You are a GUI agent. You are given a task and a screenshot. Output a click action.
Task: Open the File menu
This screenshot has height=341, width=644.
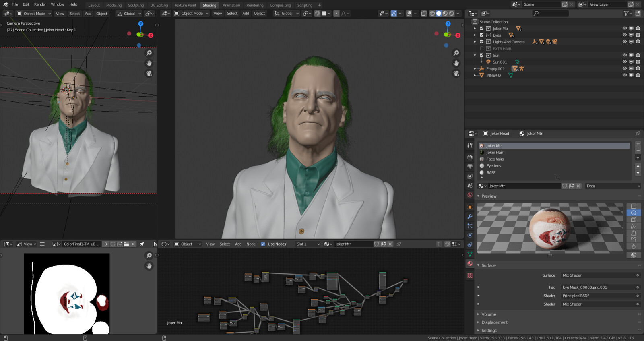point(15,4)
